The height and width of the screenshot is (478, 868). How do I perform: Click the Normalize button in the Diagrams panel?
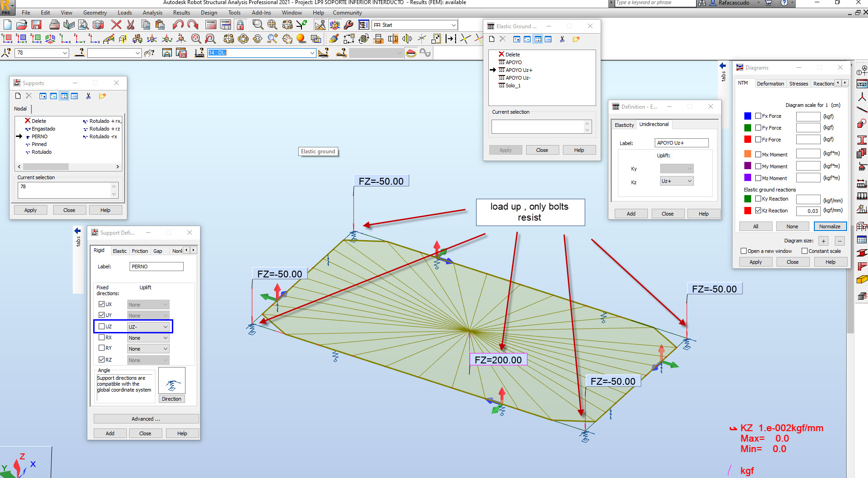pos(830,226)
